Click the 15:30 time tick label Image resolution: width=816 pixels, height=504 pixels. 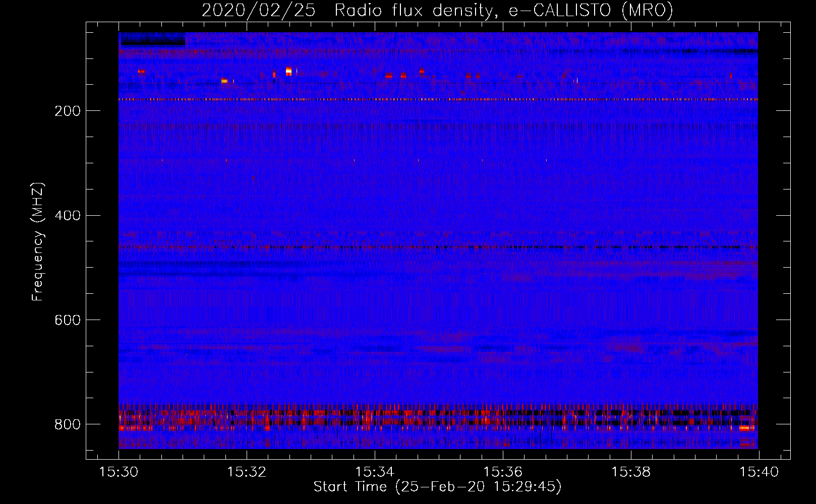pyautogui.click(x=119, y=472)
